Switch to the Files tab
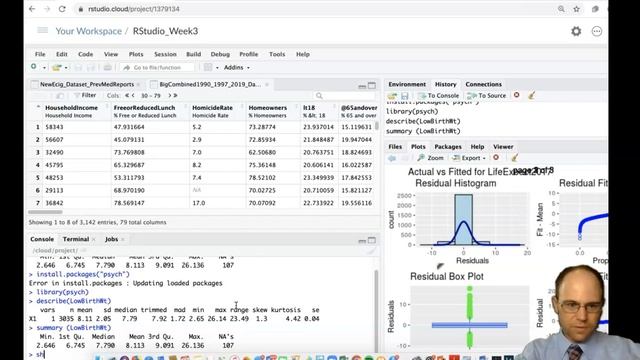This screenshot has height=360, width=640. pyautogui.click(x=395, y=147)
